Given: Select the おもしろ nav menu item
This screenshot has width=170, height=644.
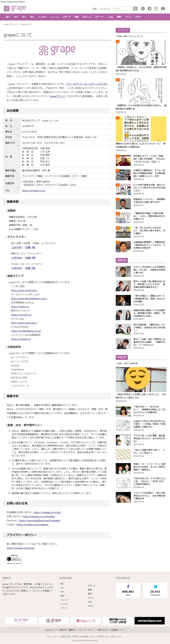Looking at the screenshot, I should [x=87, y=17].
